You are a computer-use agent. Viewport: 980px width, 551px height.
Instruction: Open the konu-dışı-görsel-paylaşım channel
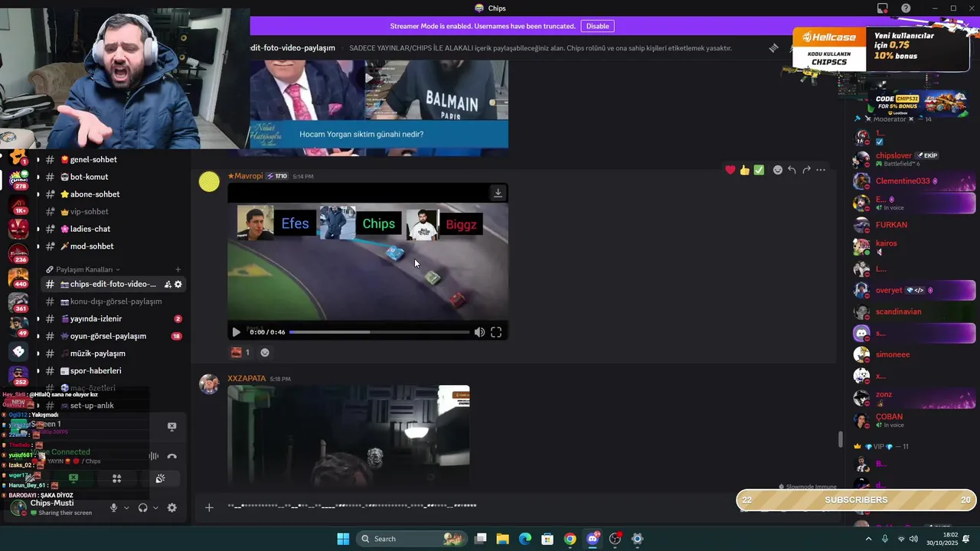coord(113,302)
